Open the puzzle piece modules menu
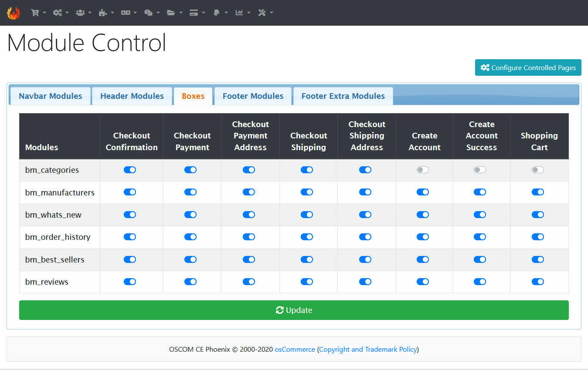 click(103, 13)
